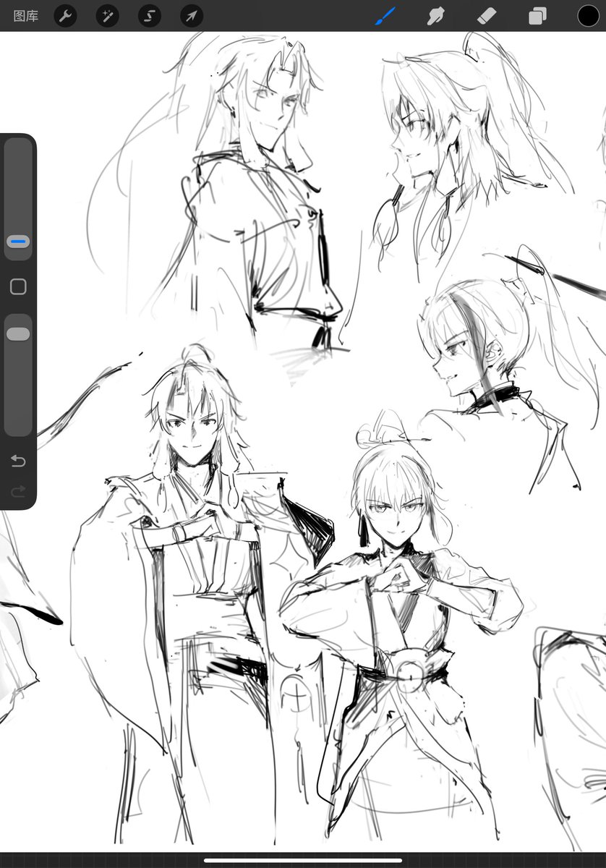Tap the square modify button in sidebar

tap(18, 287)
